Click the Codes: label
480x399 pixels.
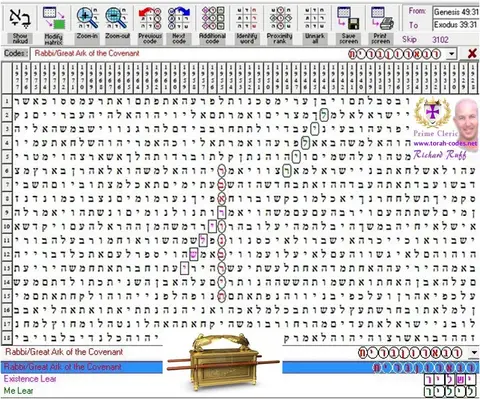pyautogui.click(x=15, y=53)
